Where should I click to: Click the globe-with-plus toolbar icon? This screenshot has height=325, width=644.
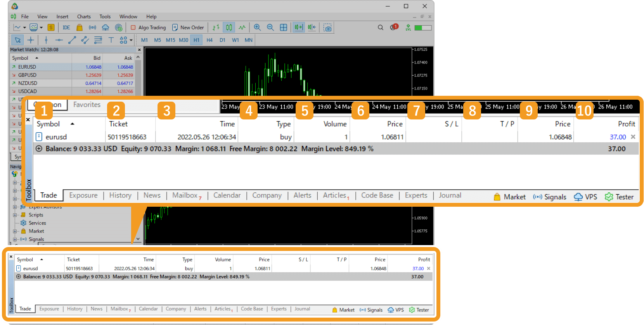coord(119,28)
